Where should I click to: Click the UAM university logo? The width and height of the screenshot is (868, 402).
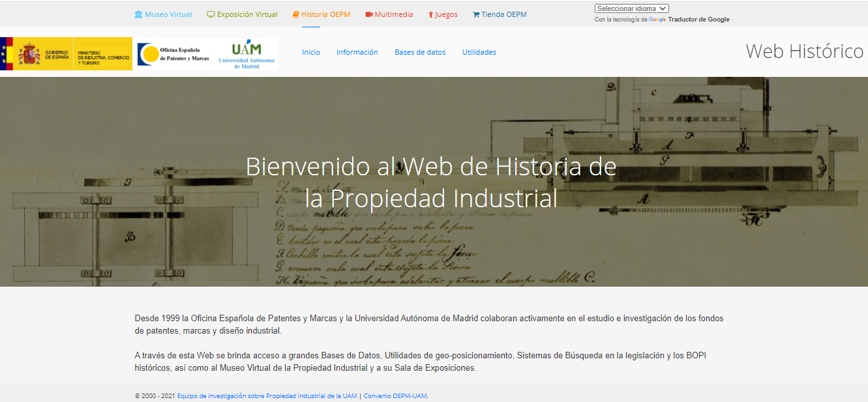246,54
